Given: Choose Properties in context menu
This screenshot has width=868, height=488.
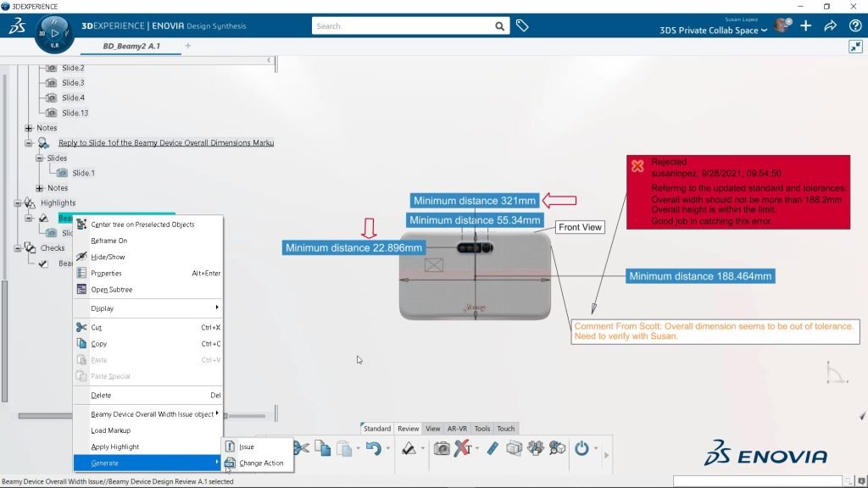Looking at the screenshot, I should click(147, 274).
